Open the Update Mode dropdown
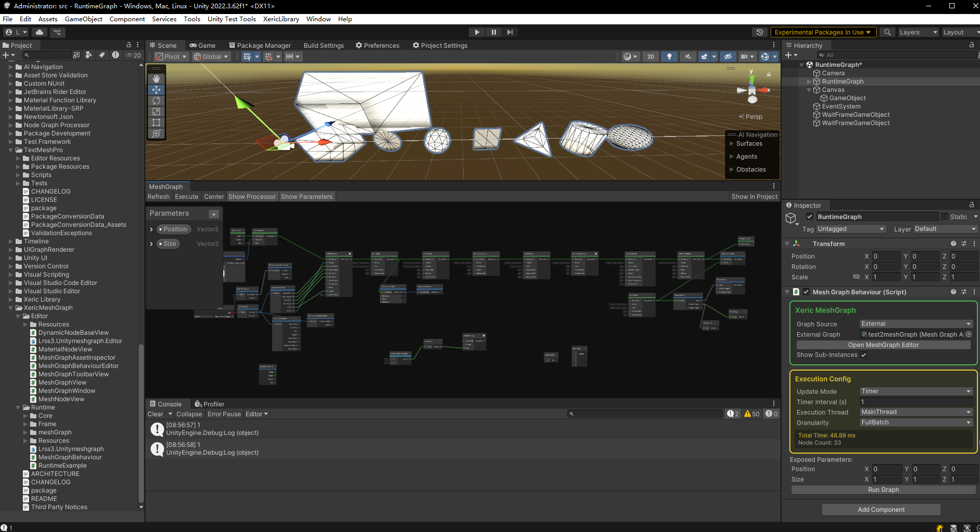 point(916,391)
